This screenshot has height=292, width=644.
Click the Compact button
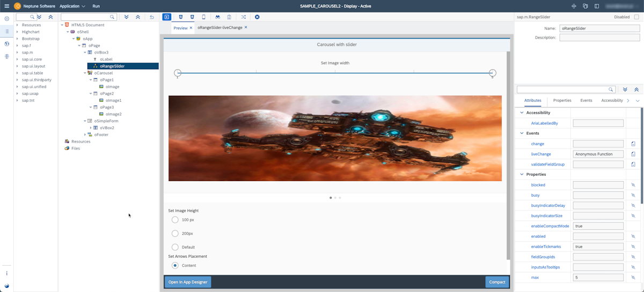pyautogui.click(x=497, y=282)
